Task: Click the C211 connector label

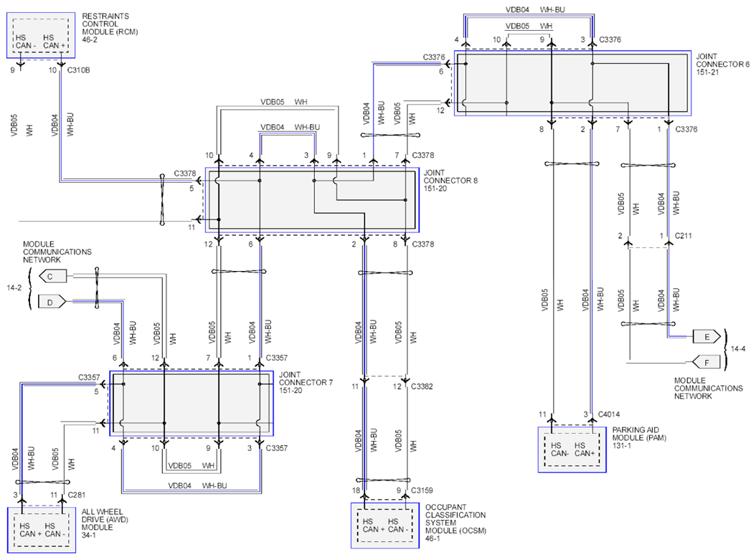Action: click(683, 236)
